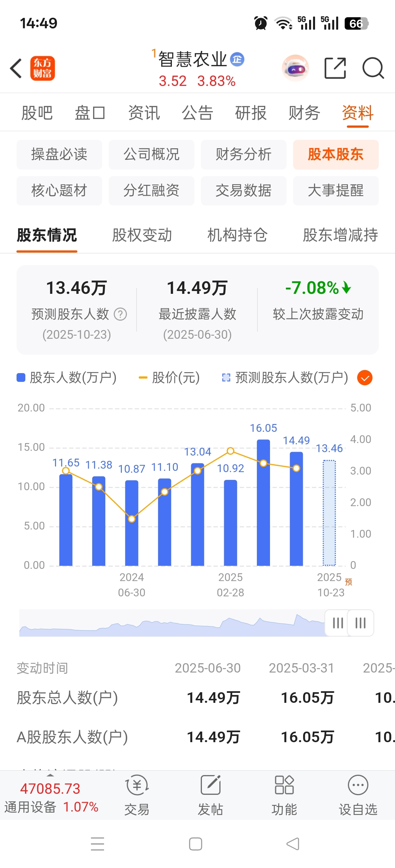Open 公司概况 section
This screenshot has height=868, width=395.
click(x=152, y=154)
